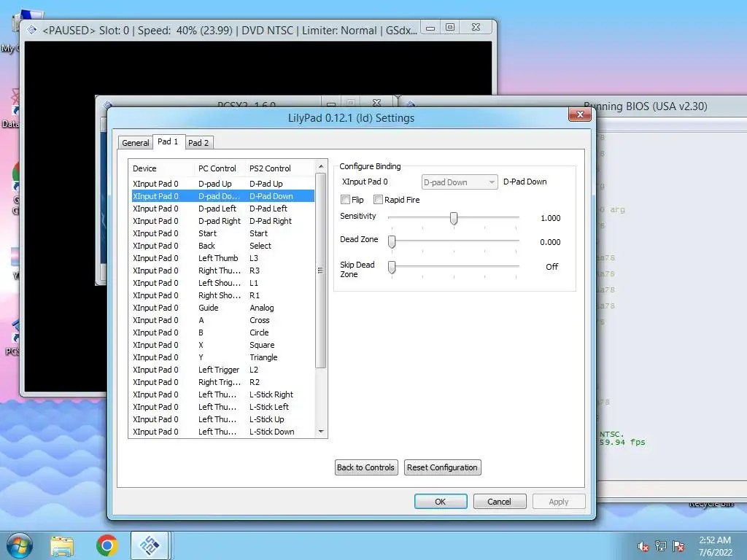Screen dimensions: 747x560
Task: Select the Left Thumb L3 binding row
Action: click(x=222, y=258)
